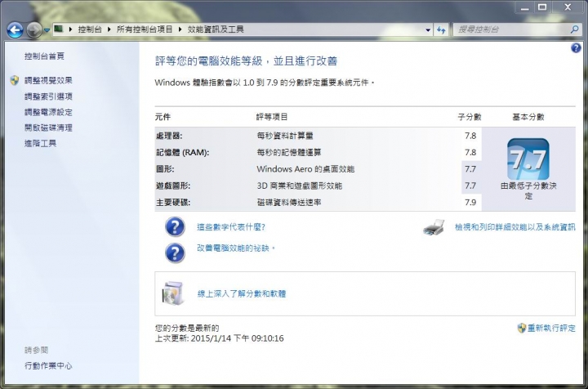Click shield icon next to 調整視覺效果

(15, 80)
